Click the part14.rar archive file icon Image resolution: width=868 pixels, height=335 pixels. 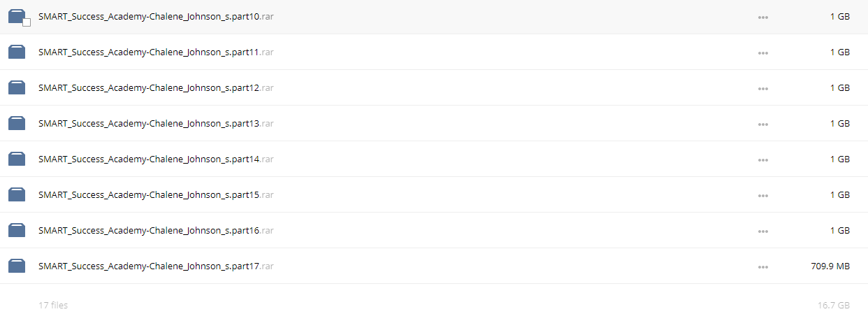17,159
